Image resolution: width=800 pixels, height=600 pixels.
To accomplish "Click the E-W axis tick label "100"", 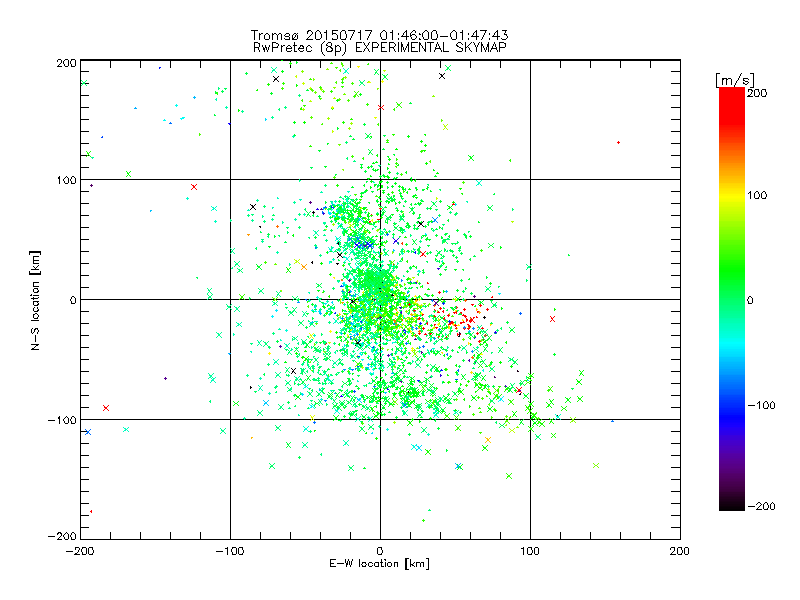I will click(x=530, y=551).
